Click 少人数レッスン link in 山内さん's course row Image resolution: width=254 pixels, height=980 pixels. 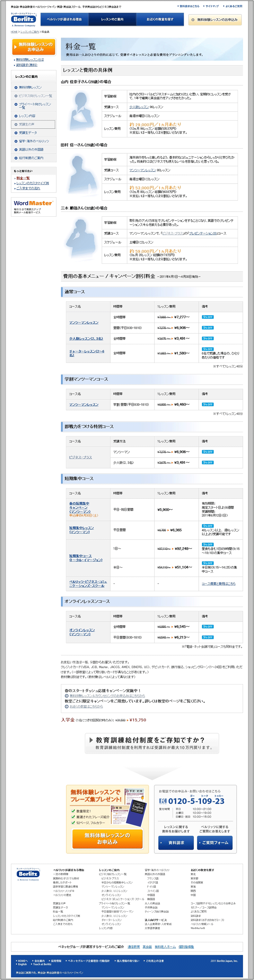139,107
